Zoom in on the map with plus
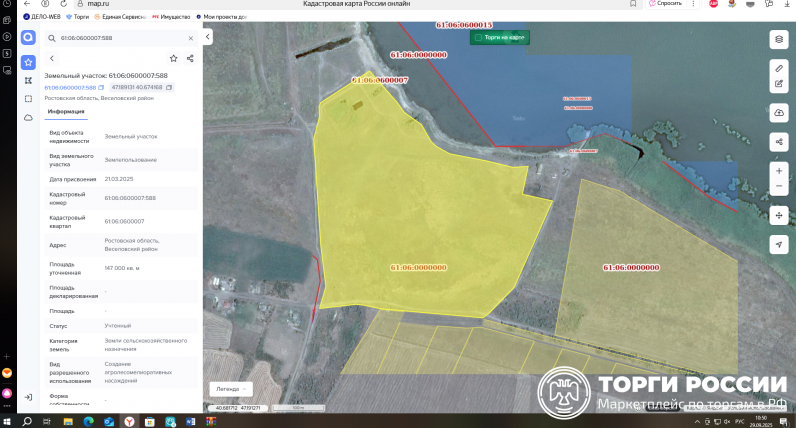Screen dimensions: 796x428 [x=778, y=170]
